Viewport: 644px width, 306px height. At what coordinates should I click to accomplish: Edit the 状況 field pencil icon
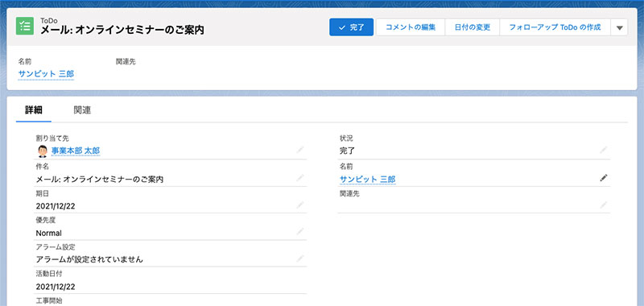coord(603,151)
